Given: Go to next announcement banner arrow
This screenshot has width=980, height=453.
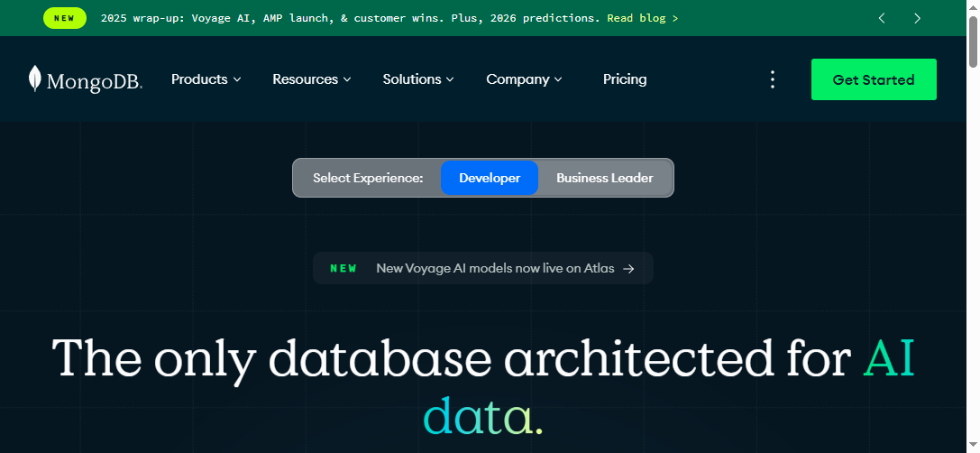Looking at the screenshot, I should (917, 18).
